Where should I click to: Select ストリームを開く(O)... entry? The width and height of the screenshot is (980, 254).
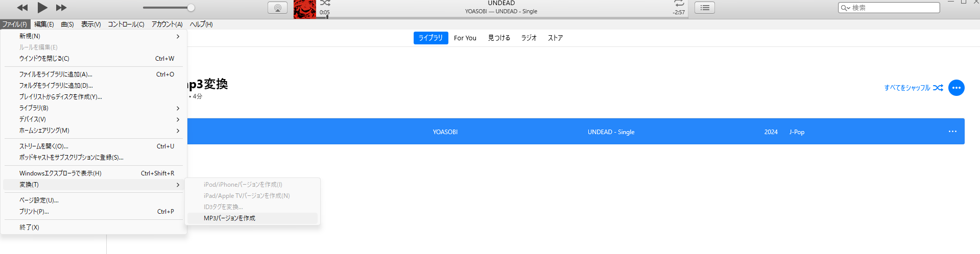pos(94,146)
